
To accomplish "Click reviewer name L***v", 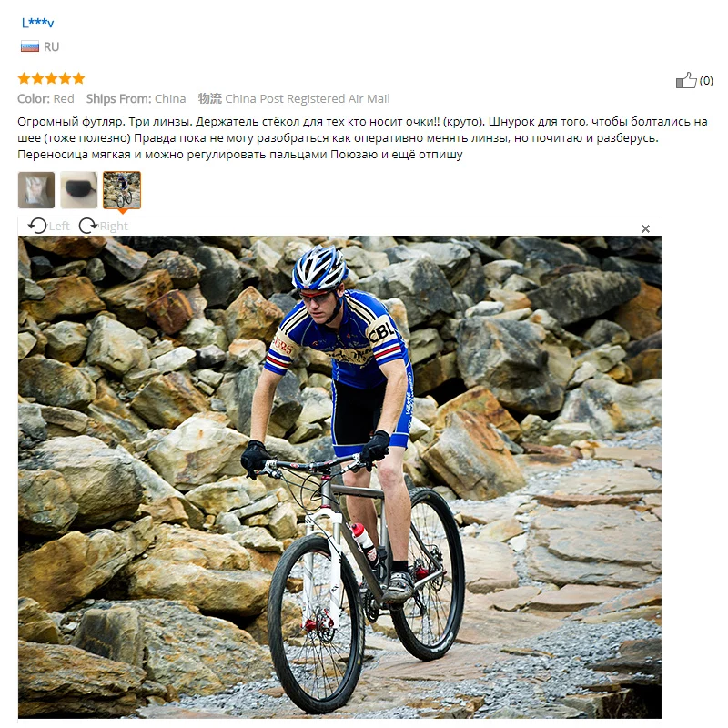I will 37,22.
